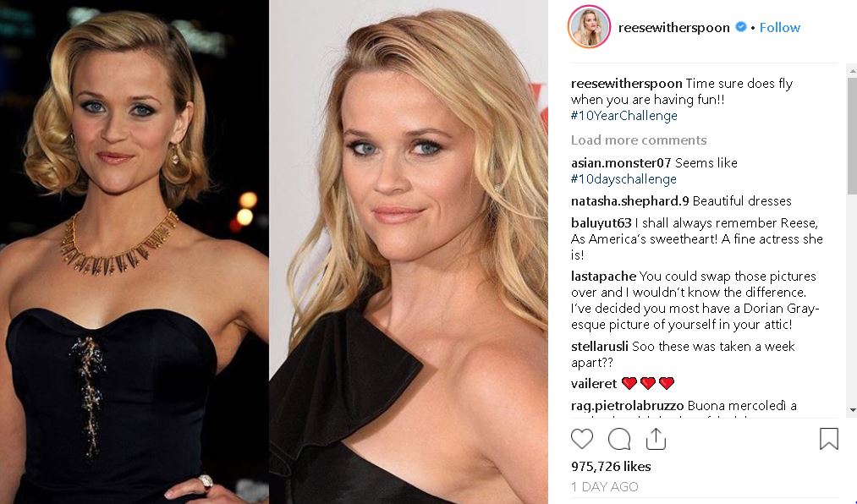Visit natasha.shephard.9's profile
Screen dimensions: 857x504
point(629,201)
